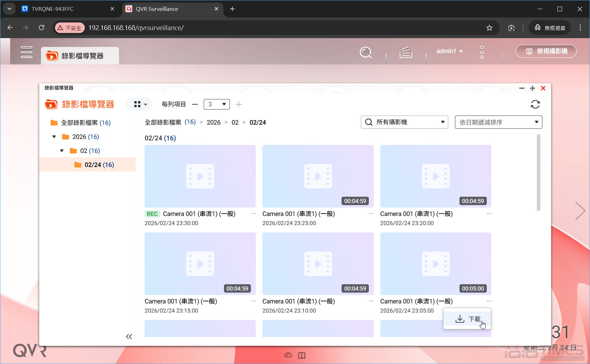This screenshot has width=590, height=364.
Task: Click the notification/log icon beside search
Action: pos(405,52)
